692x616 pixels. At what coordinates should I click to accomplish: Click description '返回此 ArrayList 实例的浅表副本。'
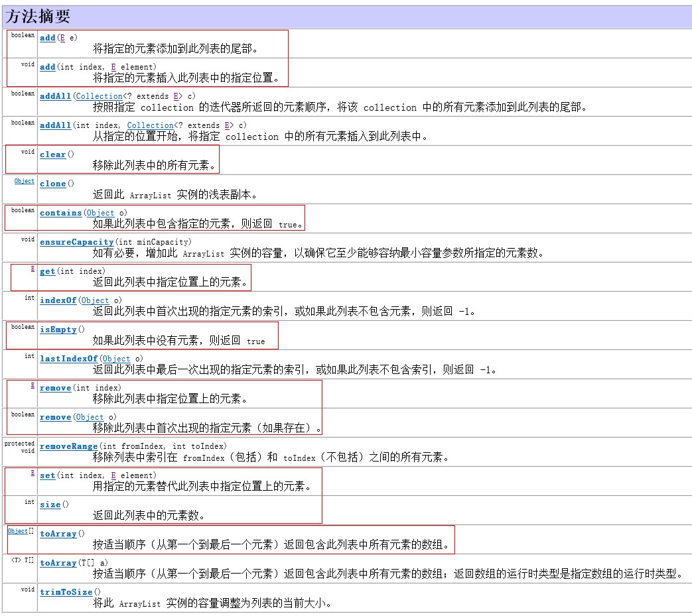(x=174, y=194)
